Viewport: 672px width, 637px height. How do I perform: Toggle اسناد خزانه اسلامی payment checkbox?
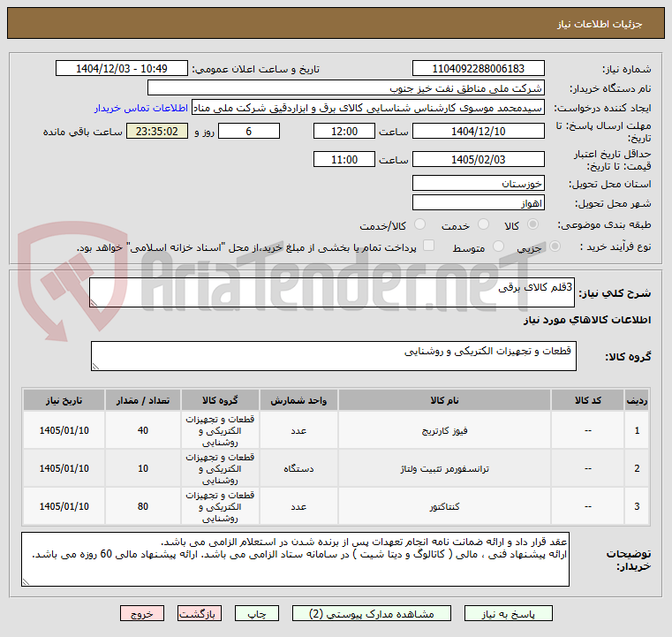[x=428, y=246]
